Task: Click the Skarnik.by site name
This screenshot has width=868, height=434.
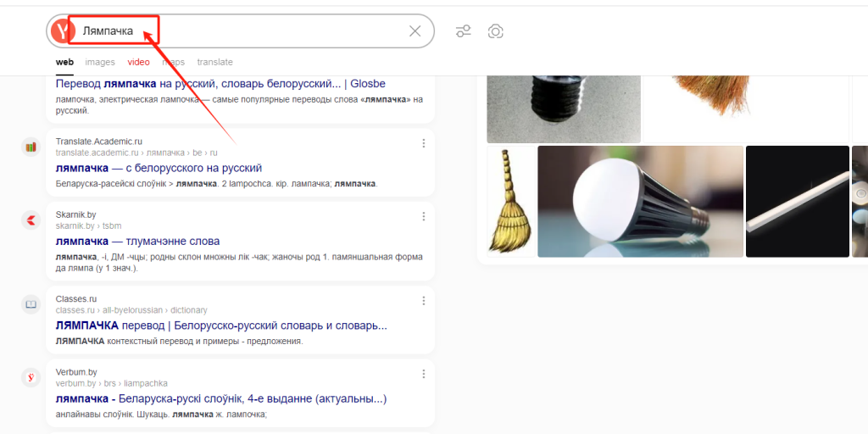Action: pyautogui.click(x=75, y=214)
